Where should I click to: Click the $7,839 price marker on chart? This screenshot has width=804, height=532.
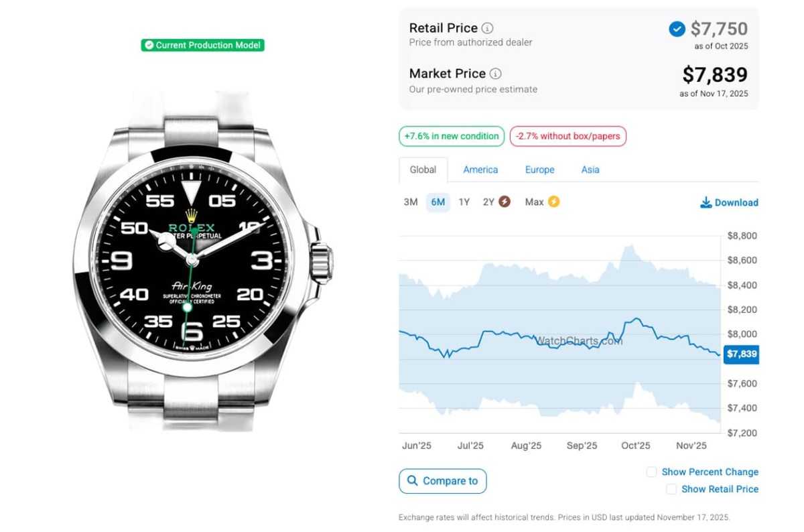(x=740, y=354)
